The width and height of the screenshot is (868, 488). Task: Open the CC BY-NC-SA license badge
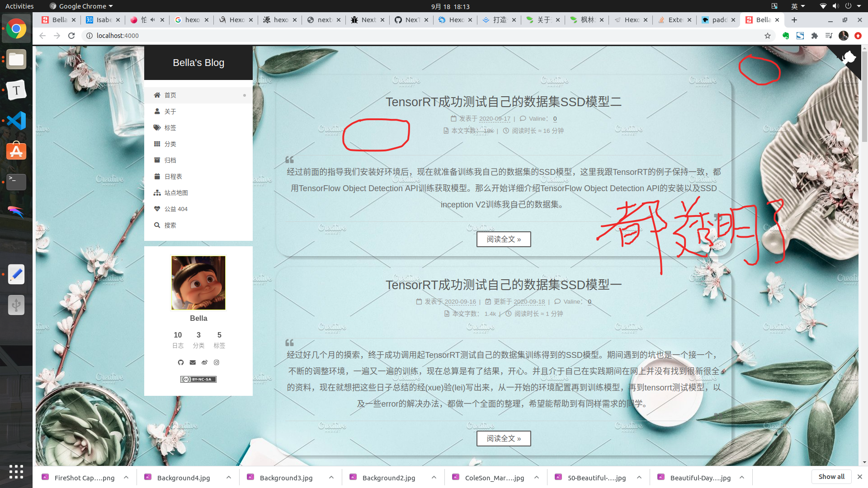(x=198, y=379)
